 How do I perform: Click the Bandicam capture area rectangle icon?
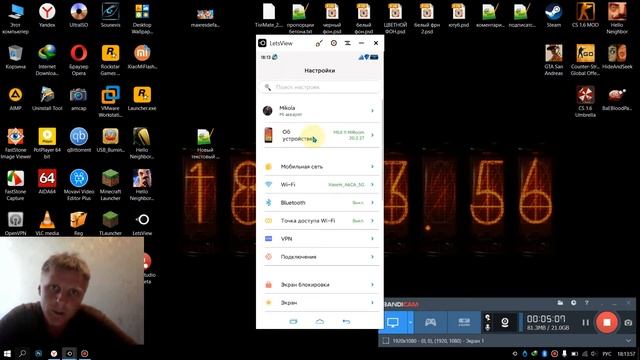[386, 340]
